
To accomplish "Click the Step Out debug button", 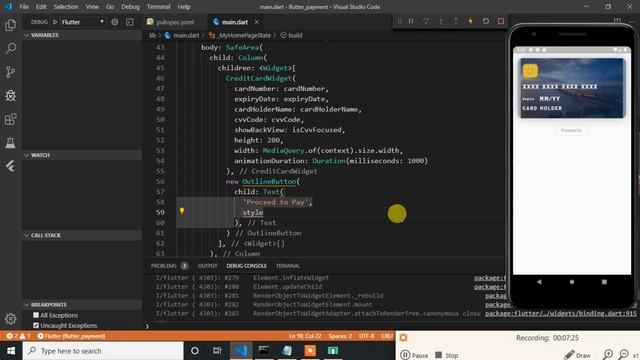I will tap(456, 21).
